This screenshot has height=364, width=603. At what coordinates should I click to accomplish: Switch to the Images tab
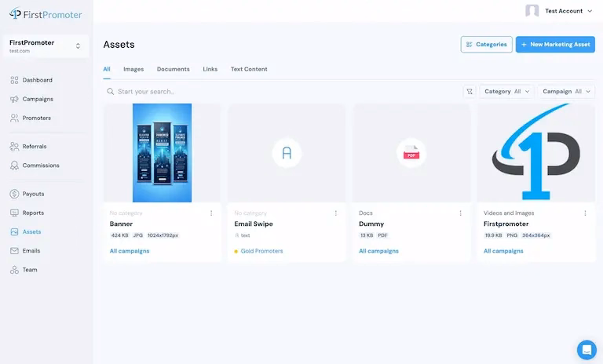pos(133,69)
